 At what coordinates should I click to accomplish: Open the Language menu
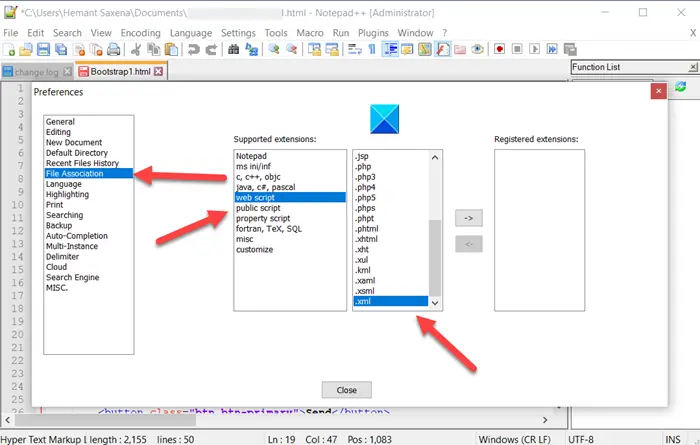191,33
